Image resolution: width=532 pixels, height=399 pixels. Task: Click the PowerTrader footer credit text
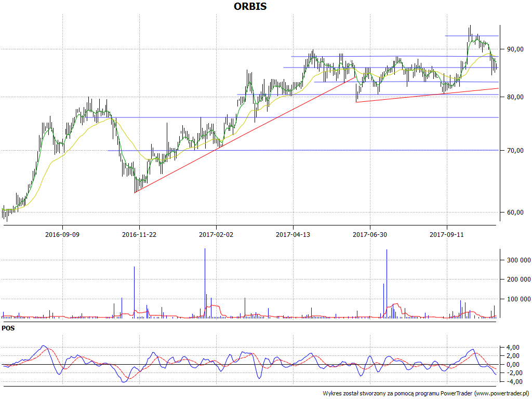pyautogui.click(x=427, y=394)
